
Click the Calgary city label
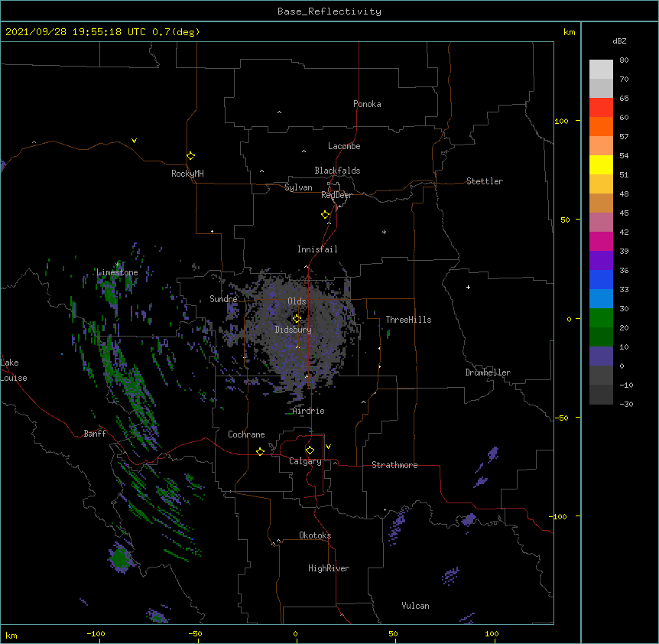(x=305, y=461)
